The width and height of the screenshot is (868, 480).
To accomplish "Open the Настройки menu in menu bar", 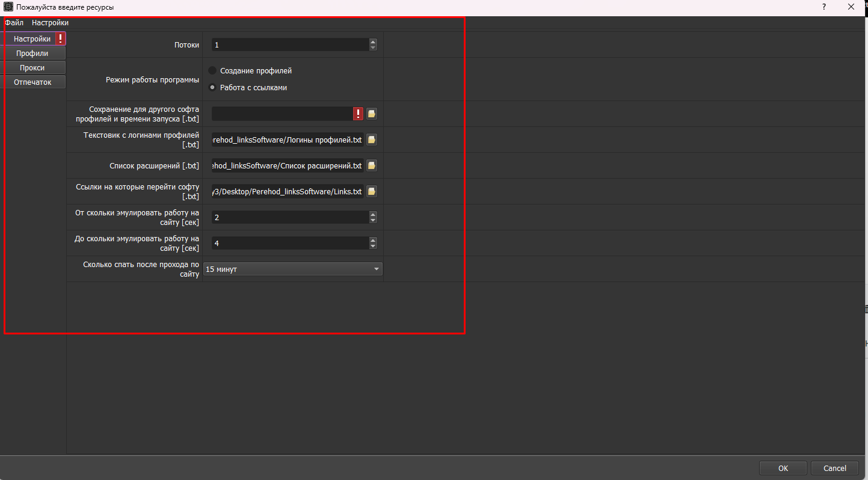I will point(50,23).
